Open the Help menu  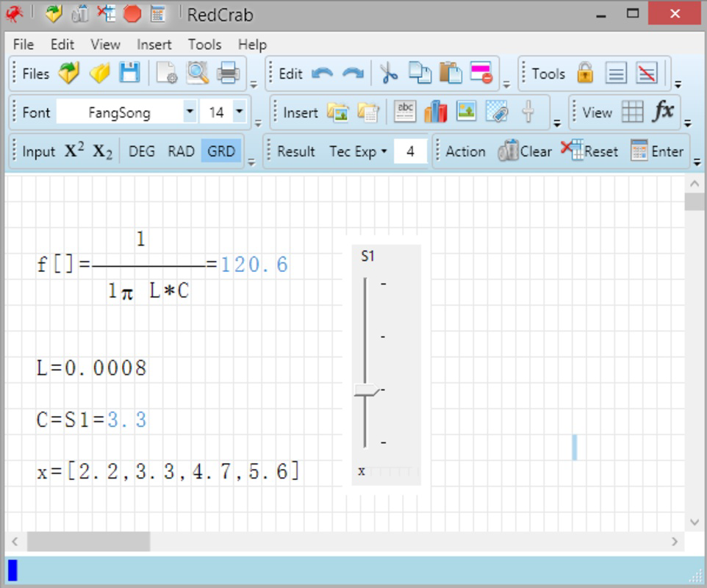tap(252, 45)
